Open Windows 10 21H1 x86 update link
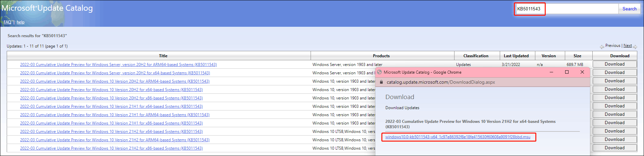The image size is (644, 156). coord(111,123)
